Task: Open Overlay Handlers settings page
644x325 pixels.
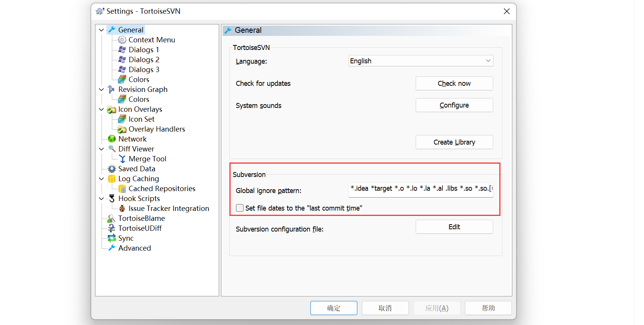Action: click(157, 129)
